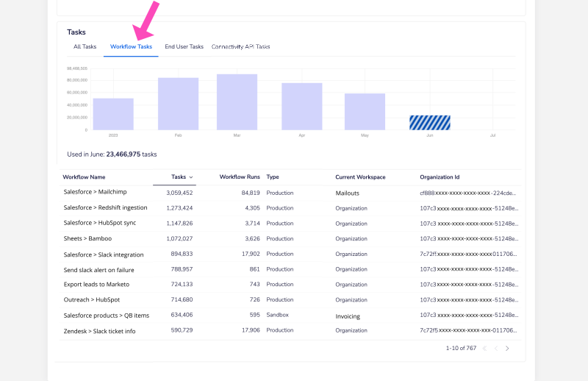Click the 17,906 workflow runs value
The image size is (588, 381).
coord(251,330)
